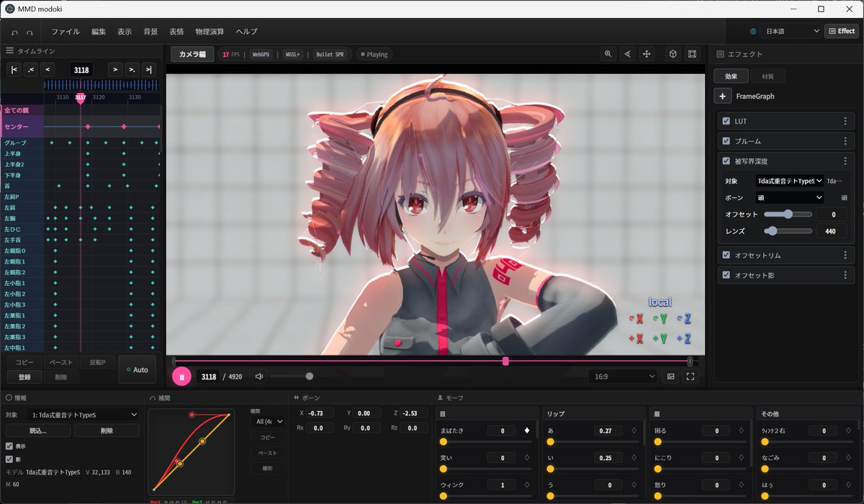Open the ボーン 頭 dropdown
The image size is (864, 504).
[790, 197]
